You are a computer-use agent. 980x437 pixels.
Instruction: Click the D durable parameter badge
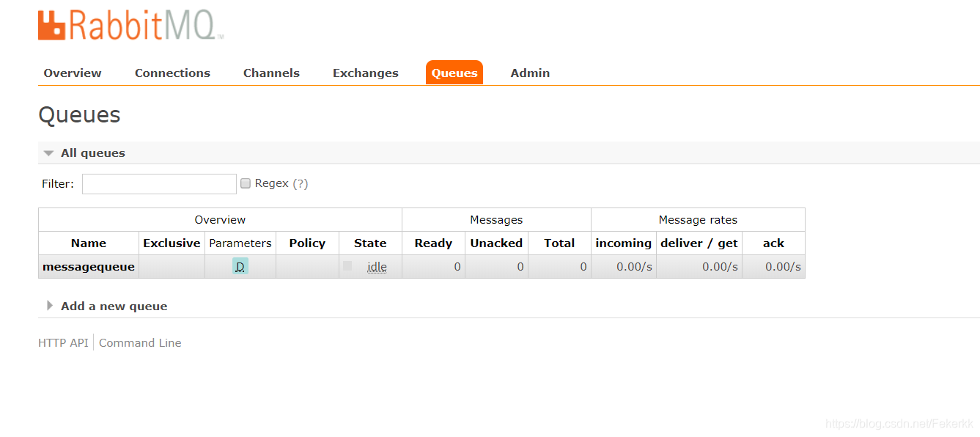point(240,267)
